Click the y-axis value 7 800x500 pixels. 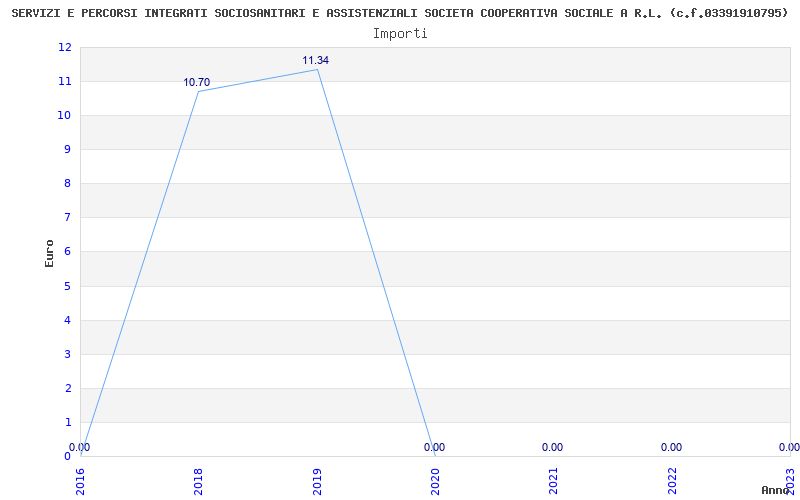[x=68, y=218]
